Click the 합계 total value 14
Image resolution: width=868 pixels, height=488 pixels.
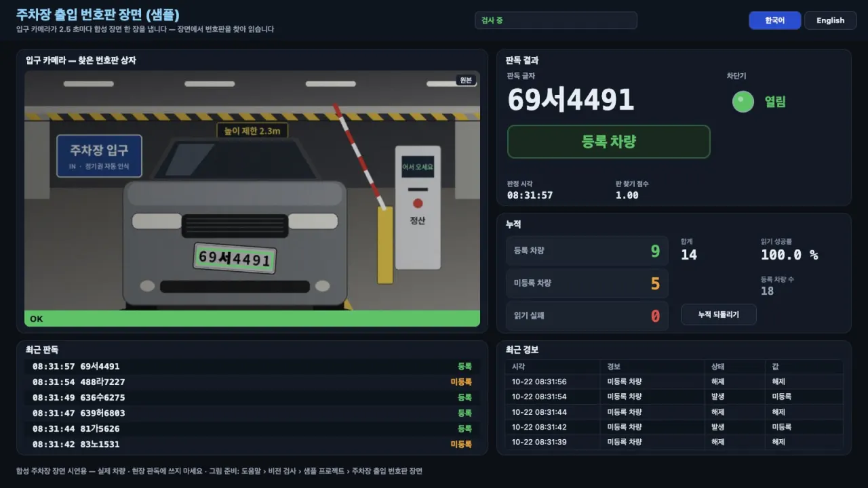tap(689, 255)
